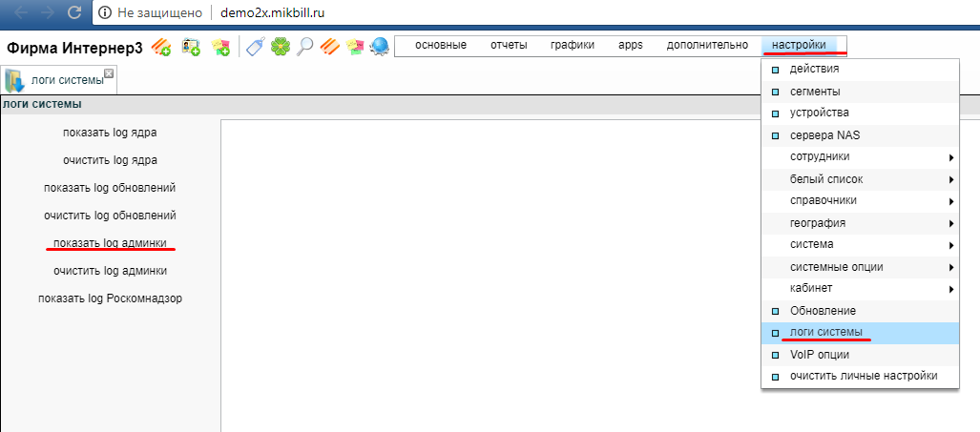
Task: Open the 'отчеты' menu
Action: pyautogui.click(x=509, y=45)
